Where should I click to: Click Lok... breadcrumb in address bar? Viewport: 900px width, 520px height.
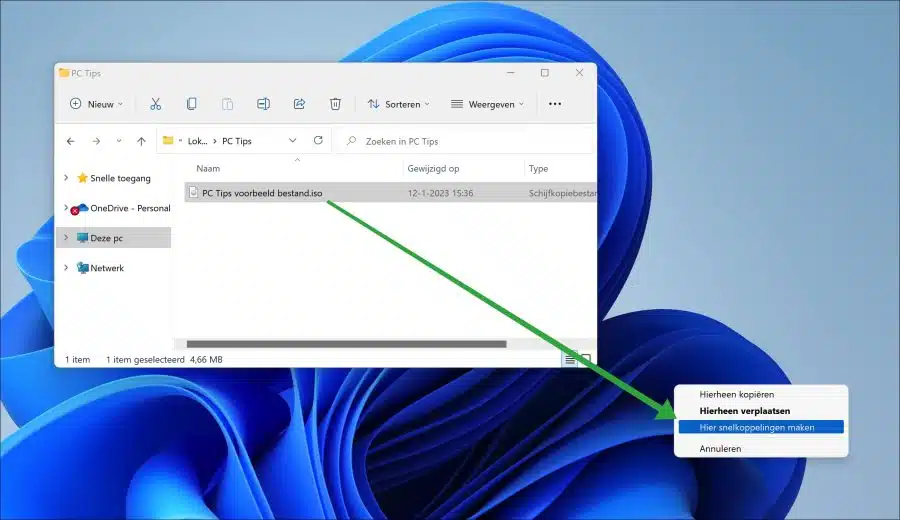[x=197, y=141]
